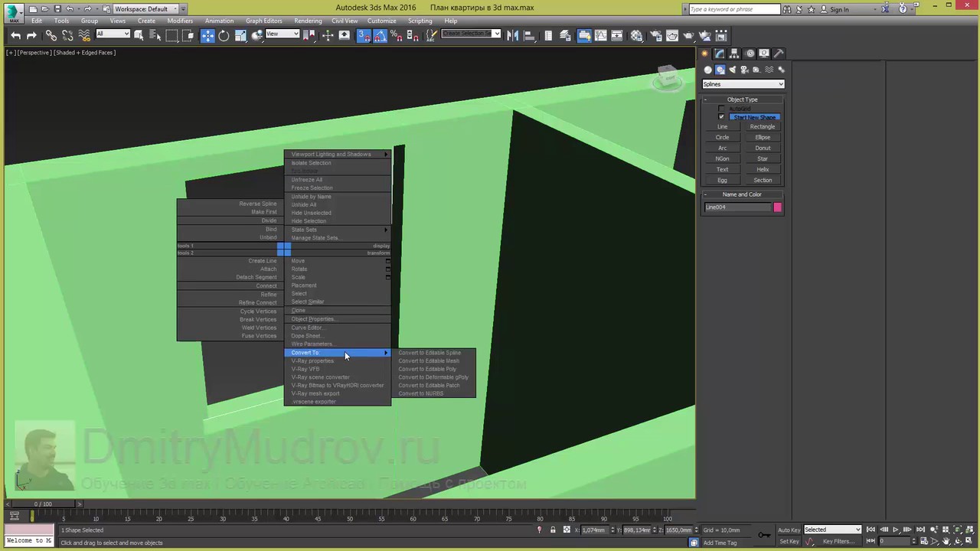This screenshot has width=980, height=551.
Task: Open the Splines category dropdown
Action: (743, 84)
